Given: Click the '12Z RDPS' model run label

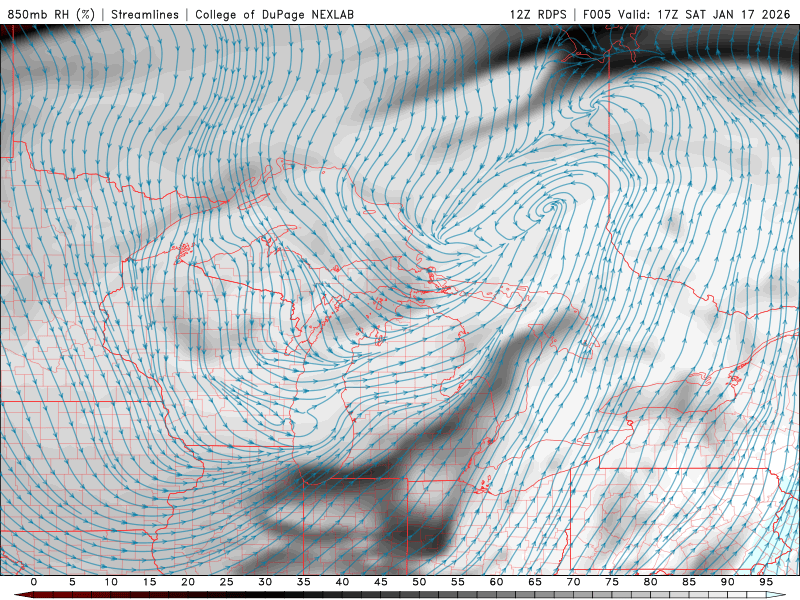Looking at the screenshot, I should [x=538, y=14].
